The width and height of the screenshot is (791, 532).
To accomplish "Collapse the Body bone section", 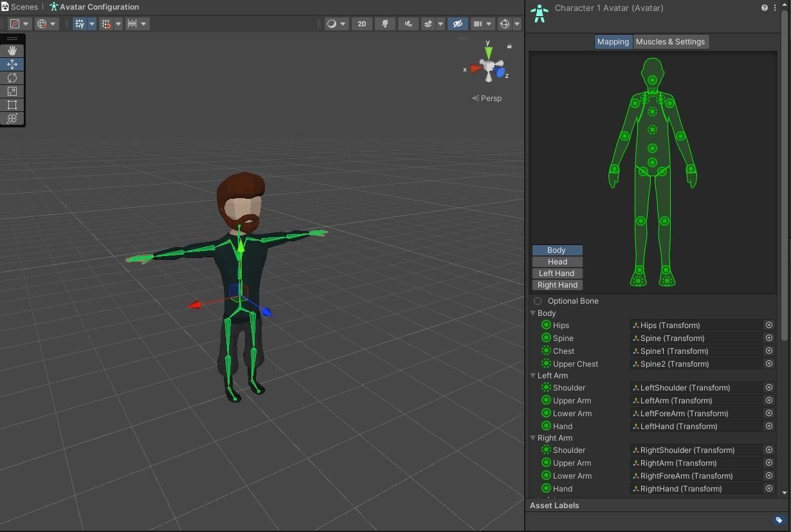I will tap(533, 313).
